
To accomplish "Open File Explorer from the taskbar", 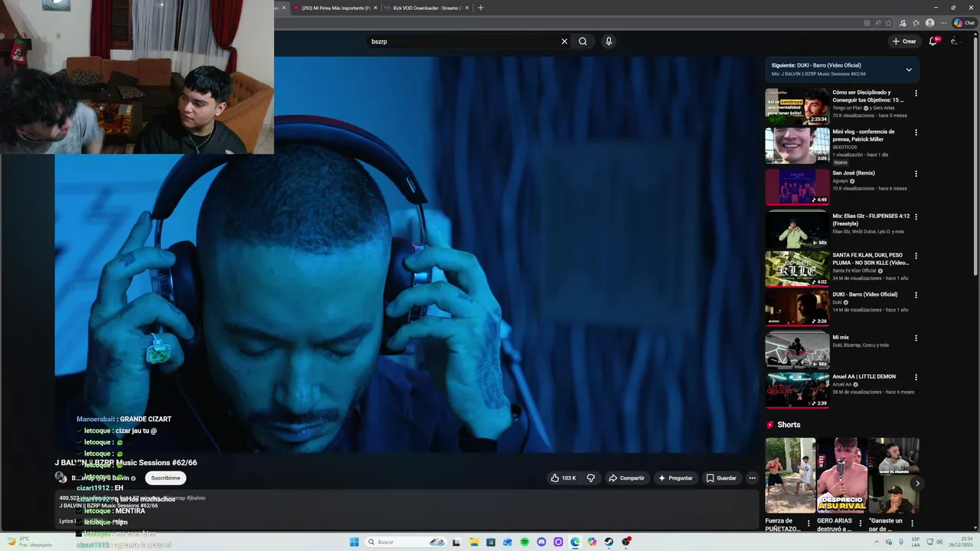I will (x=474, y=542).
